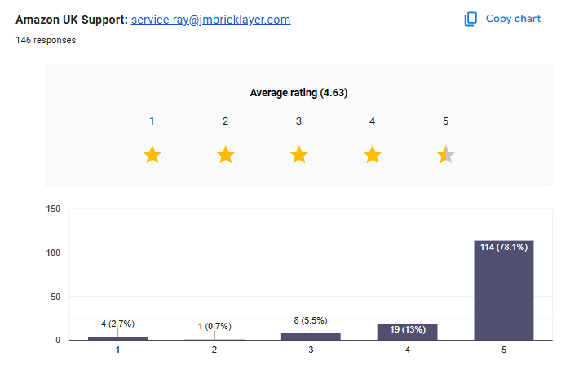Click the x-axis label 4 under chart
This screenshot has height=392, width=561.
(x=408, y=350)
